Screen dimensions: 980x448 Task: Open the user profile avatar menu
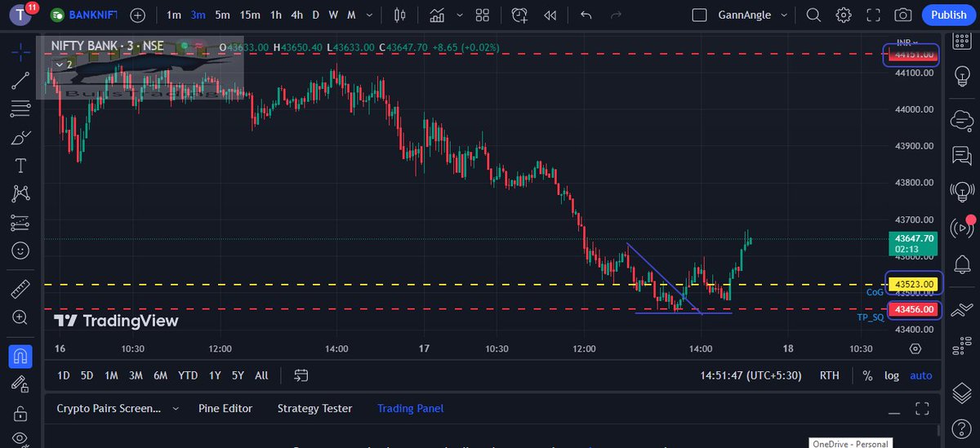[x=21, y=15]
